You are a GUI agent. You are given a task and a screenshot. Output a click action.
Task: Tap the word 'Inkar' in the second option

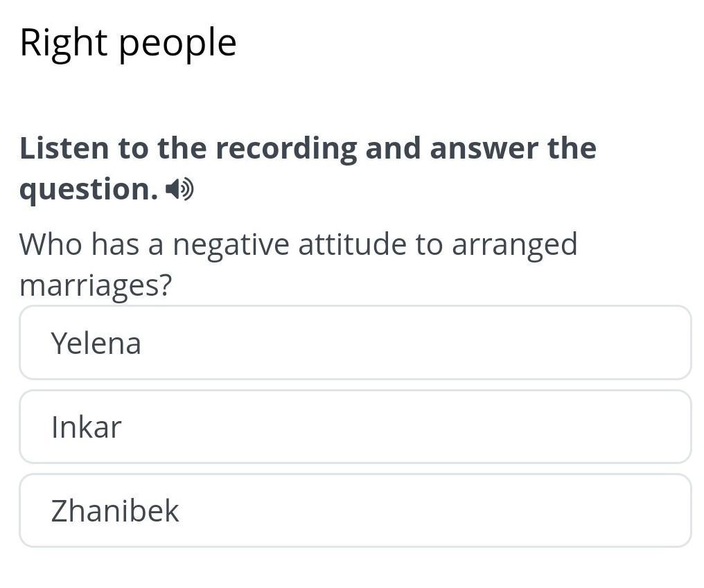[x=86, y=427]
